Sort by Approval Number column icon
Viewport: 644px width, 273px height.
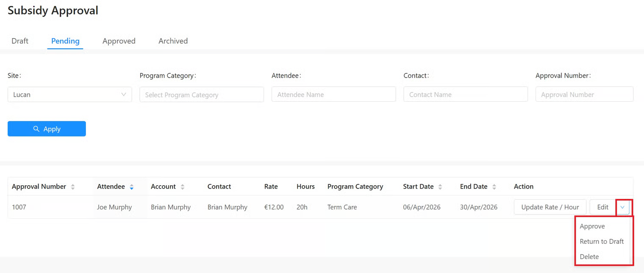[73, 187]
